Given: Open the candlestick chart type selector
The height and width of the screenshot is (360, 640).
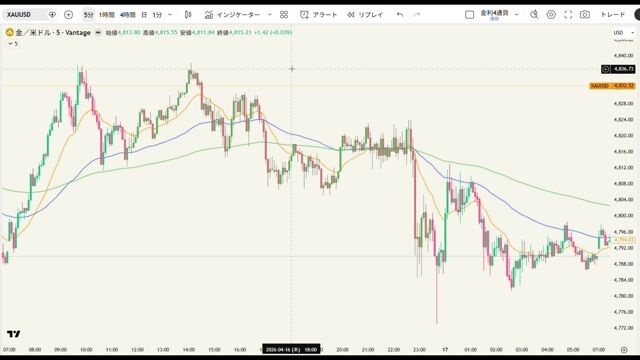Looking at the screenshot, I should pos(188,15).
